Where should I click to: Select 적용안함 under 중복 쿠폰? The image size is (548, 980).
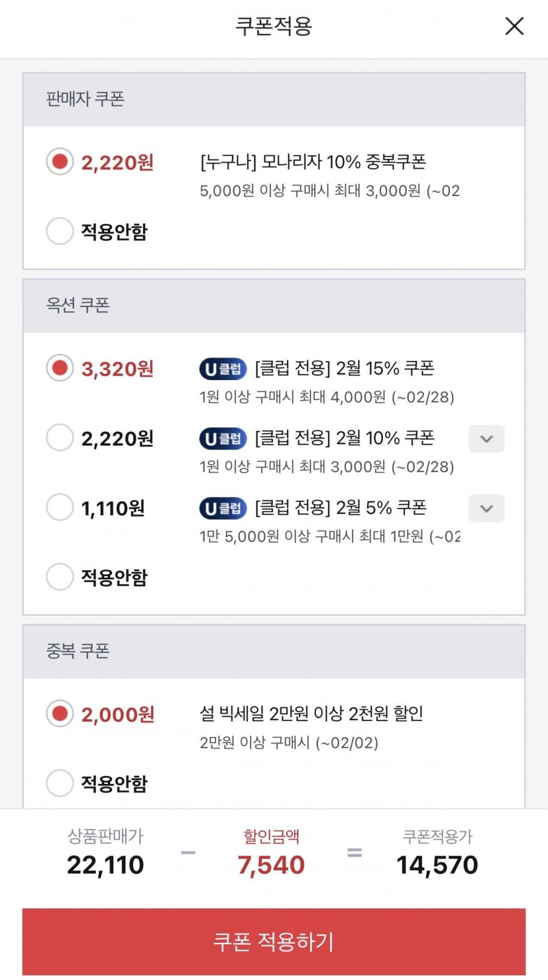coord(60,783)
